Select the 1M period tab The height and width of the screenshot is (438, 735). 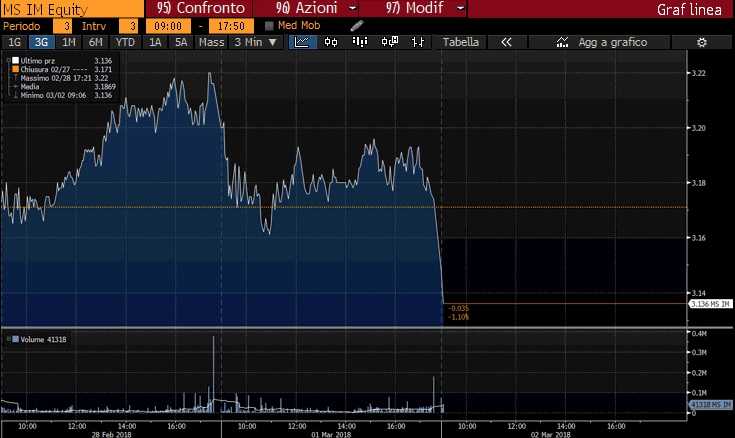(x=69, y=42)
